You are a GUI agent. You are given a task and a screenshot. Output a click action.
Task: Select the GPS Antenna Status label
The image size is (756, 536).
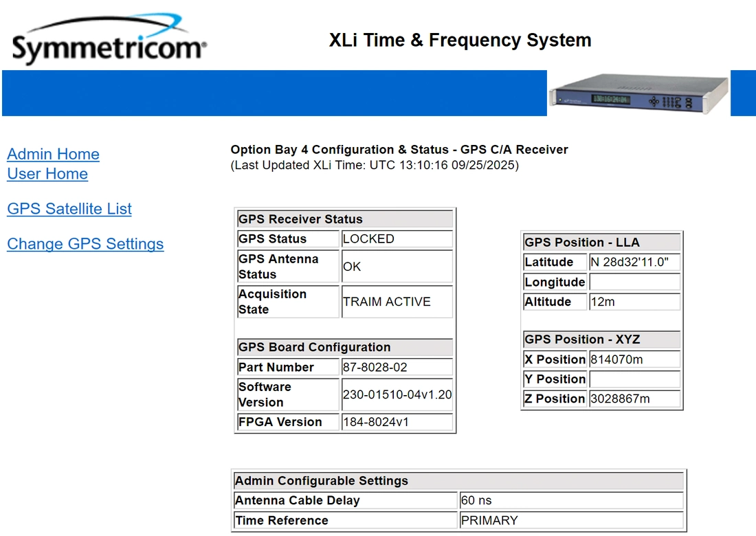click(x=289, y=266)
